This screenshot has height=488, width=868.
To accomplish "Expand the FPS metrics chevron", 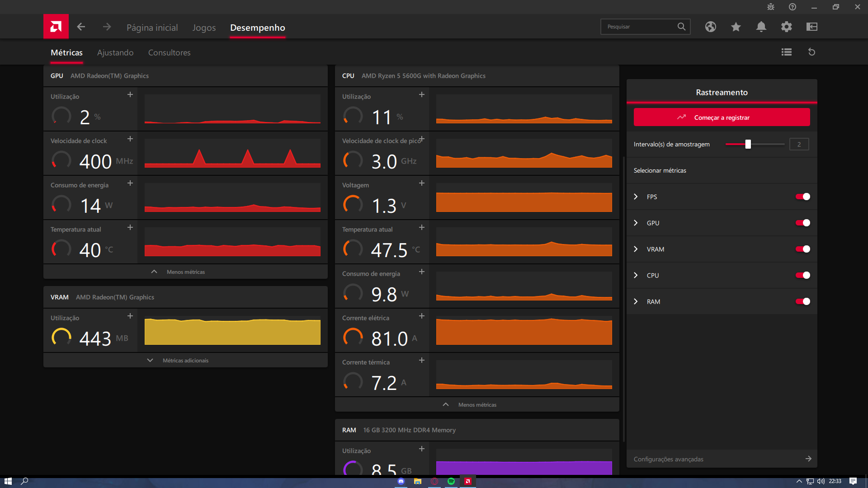I will 636,197.
